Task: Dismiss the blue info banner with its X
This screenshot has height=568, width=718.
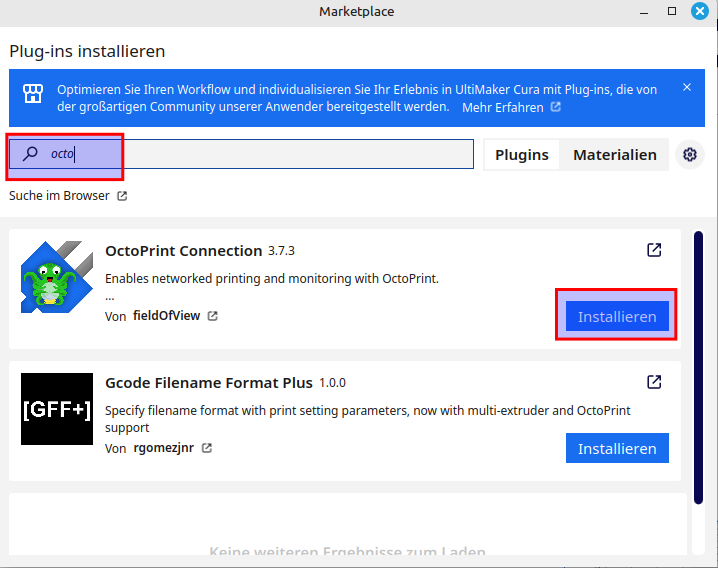Action: (687, 87)
